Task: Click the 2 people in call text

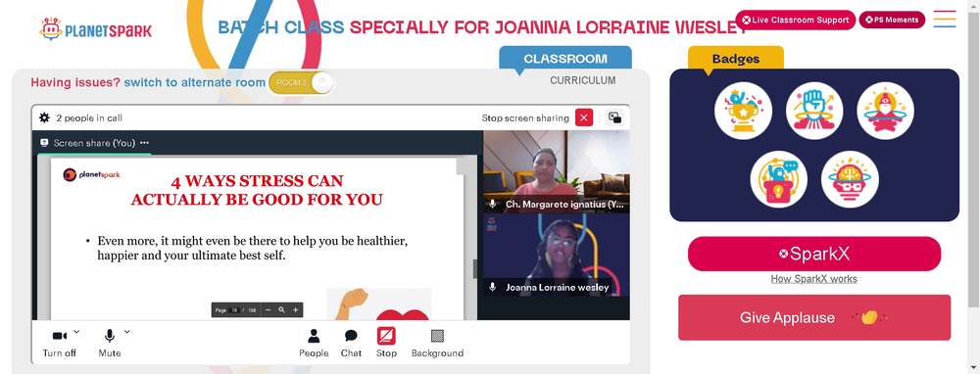Action: click(89, 118)
